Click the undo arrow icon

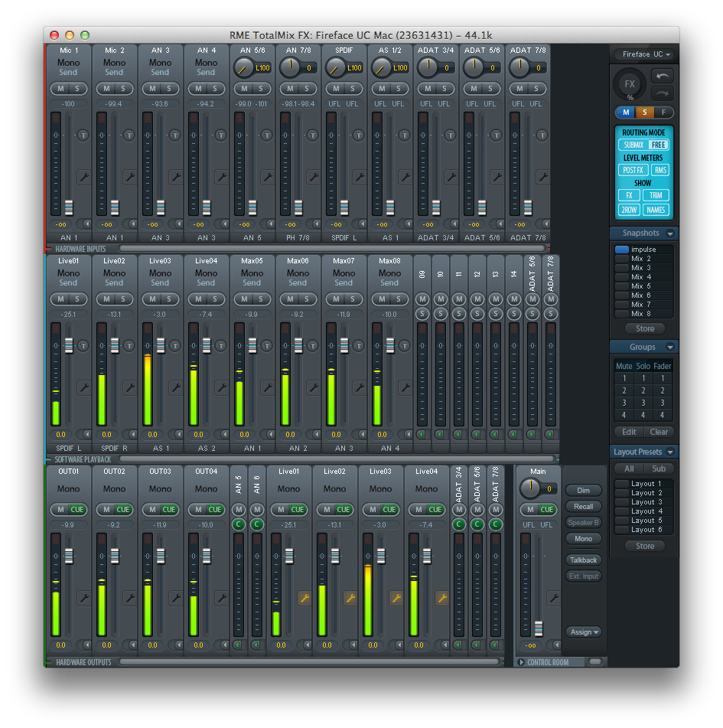pyautogui.click(x=663, y=76)
